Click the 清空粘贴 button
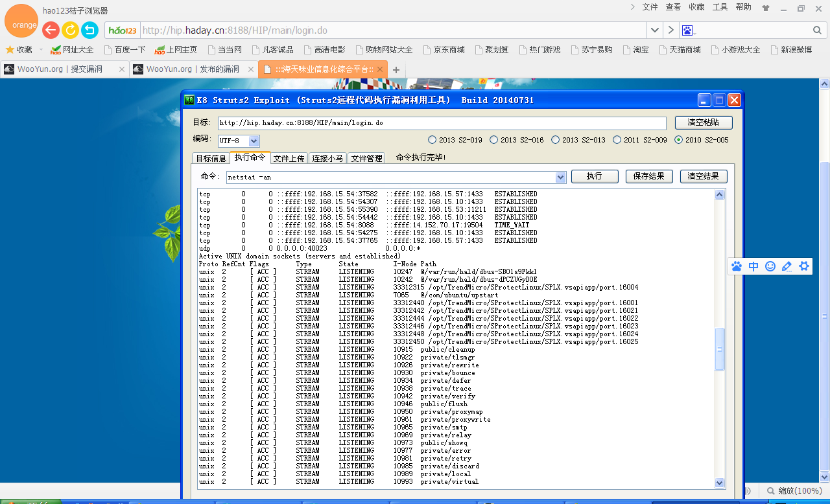 click(x=704, y=122)
